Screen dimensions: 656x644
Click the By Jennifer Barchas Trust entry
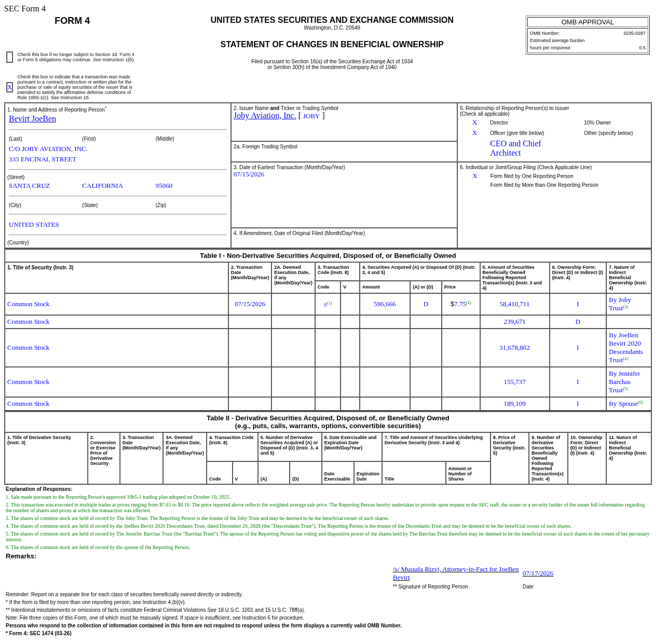click(624, 382)
